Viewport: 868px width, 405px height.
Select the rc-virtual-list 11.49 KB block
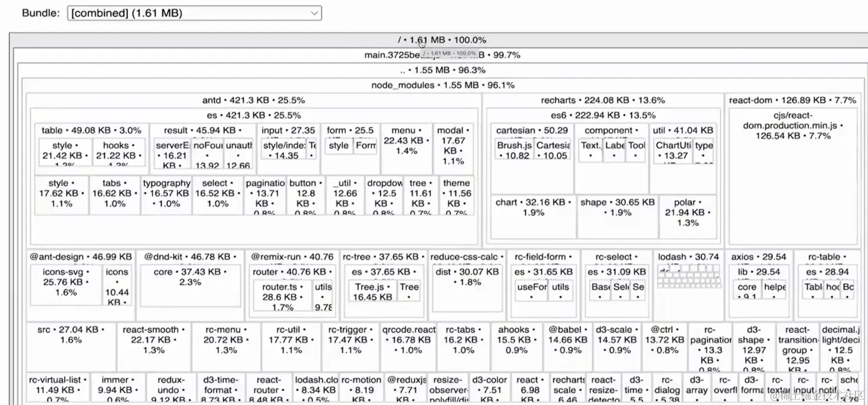(59, 389)
